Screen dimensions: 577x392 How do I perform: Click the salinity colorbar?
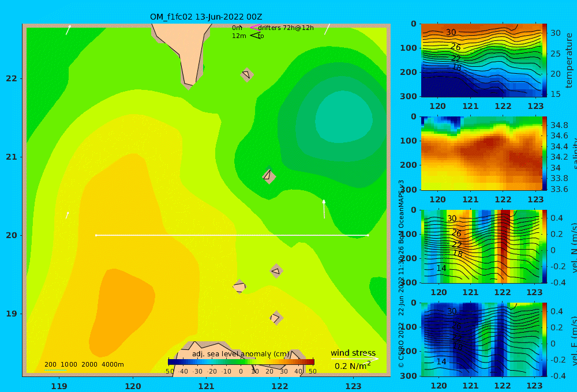(544, 153)
